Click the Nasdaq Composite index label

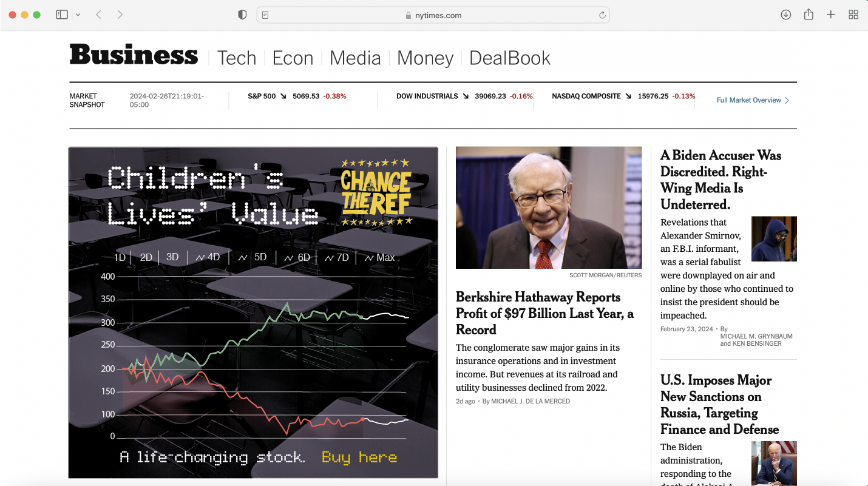coord(586,96)
